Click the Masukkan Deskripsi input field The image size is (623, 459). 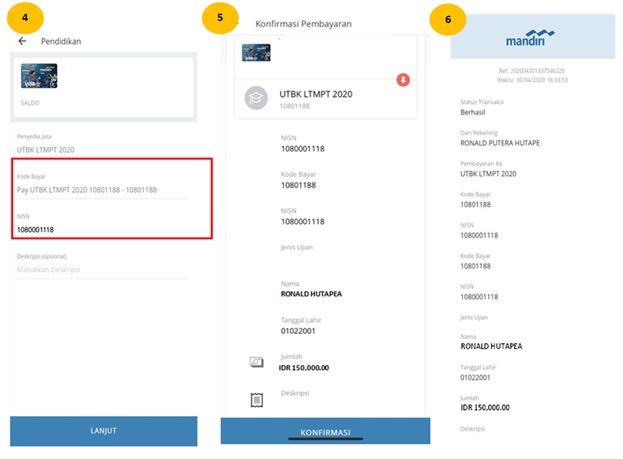[102, 269]
